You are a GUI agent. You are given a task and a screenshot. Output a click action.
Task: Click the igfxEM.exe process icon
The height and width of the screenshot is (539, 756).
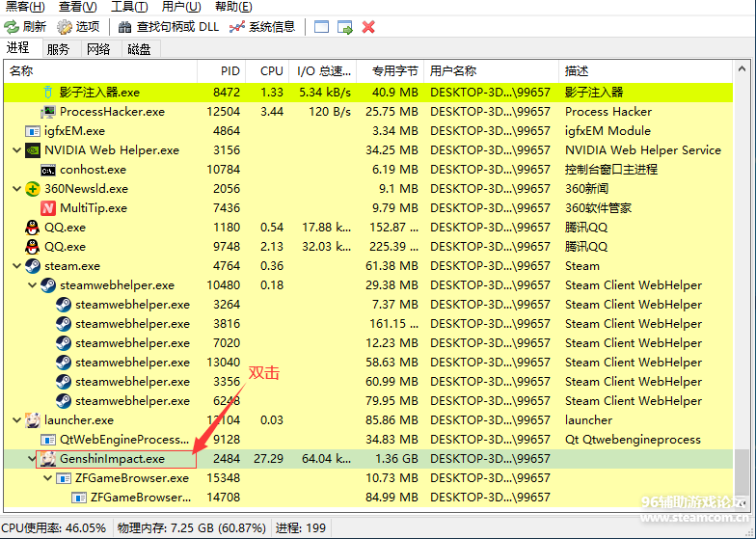coord(33,131)
